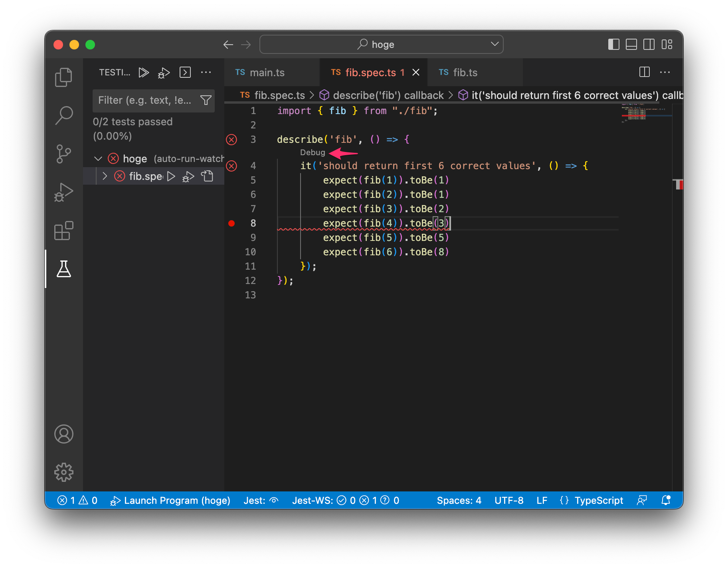Open the Extensions view
The image size is (728, 568).
pos(63,231)
